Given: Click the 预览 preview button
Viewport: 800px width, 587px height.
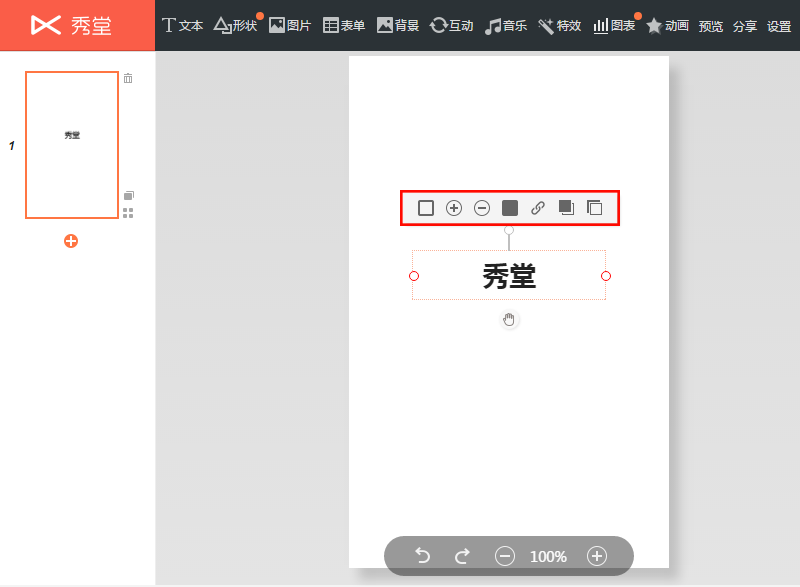Looking at the screenshot, I should [711, 26].
